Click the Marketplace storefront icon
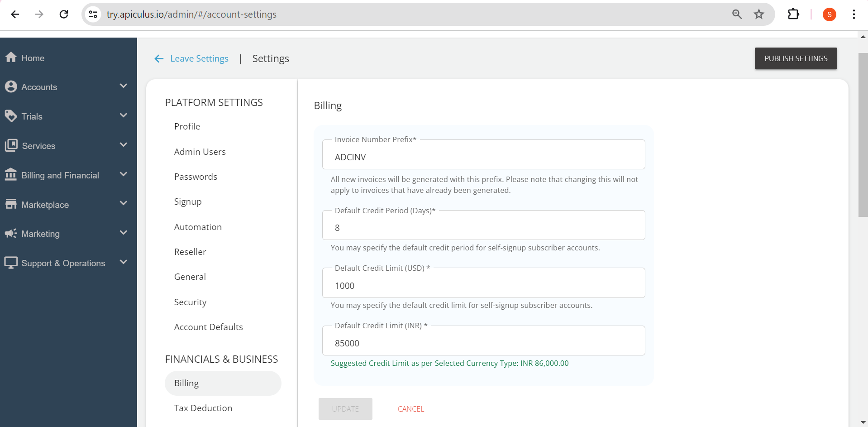The image size is (868, 427). point(12,204)
